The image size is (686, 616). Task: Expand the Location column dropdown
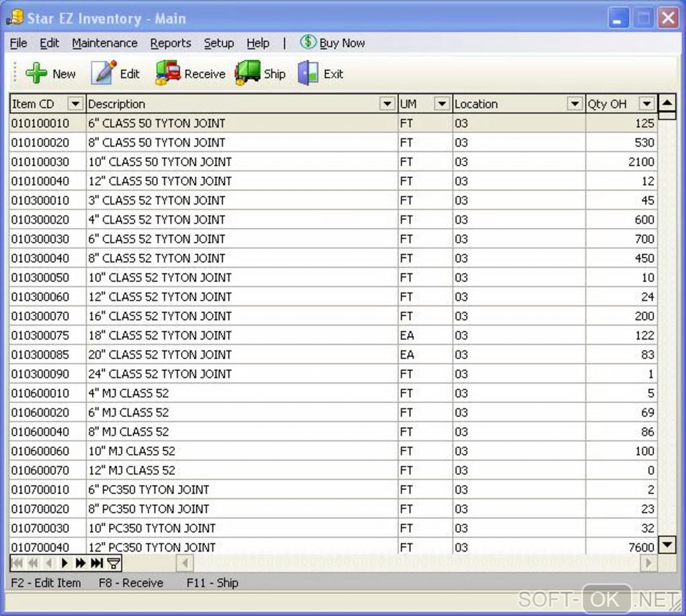point(574,104)
